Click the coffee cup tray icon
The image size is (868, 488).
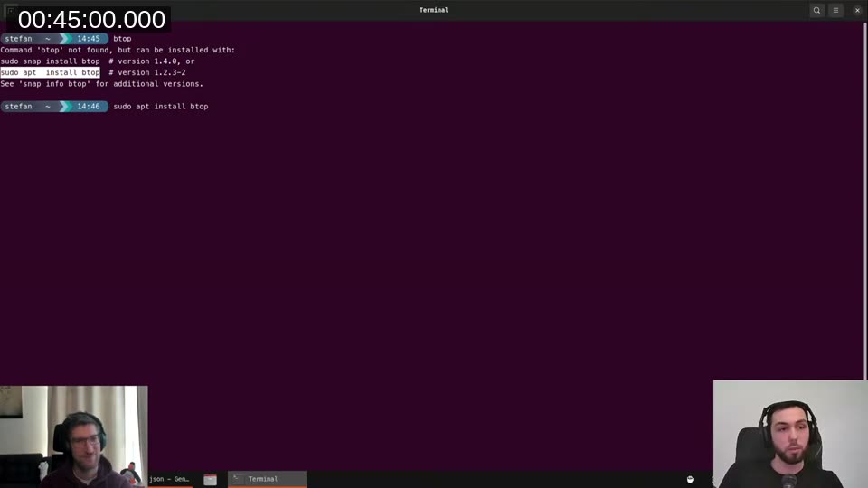coord(690,479)
